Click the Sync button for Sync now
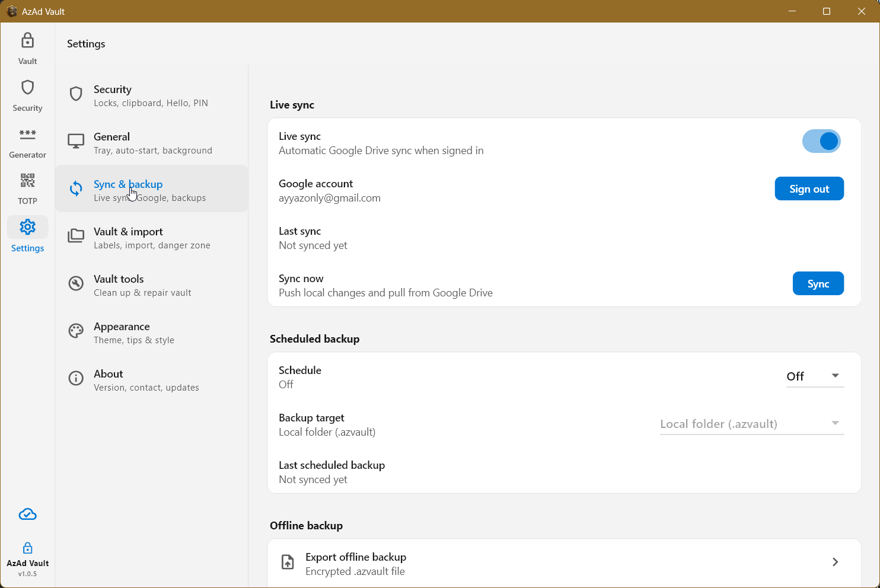880x588 pixels. (x=818, y=283)
